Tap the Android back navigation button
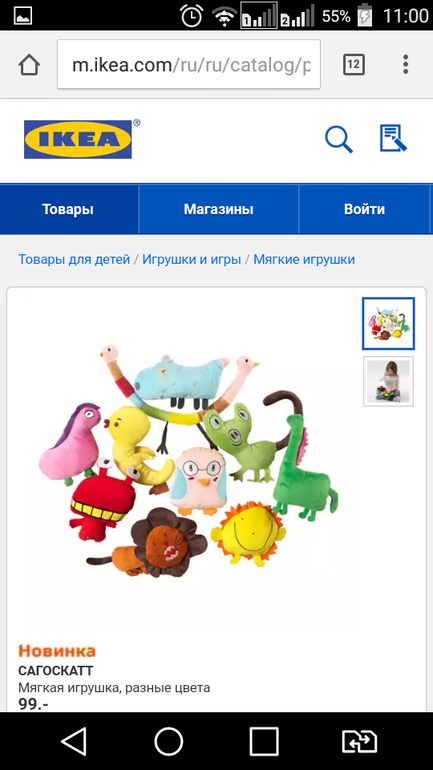The width and height of the screenshot is (433, 770). coord(75,741)
